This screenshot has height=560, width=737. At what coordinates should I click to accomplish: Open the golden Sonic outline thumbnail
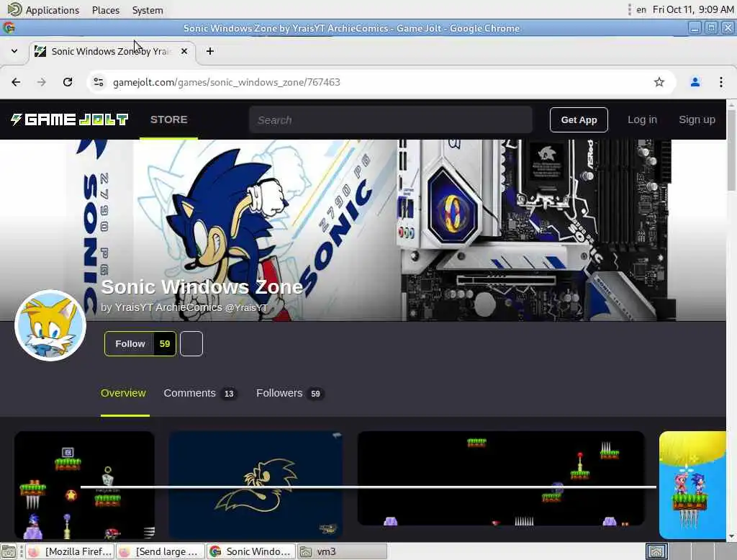[256, 484]
